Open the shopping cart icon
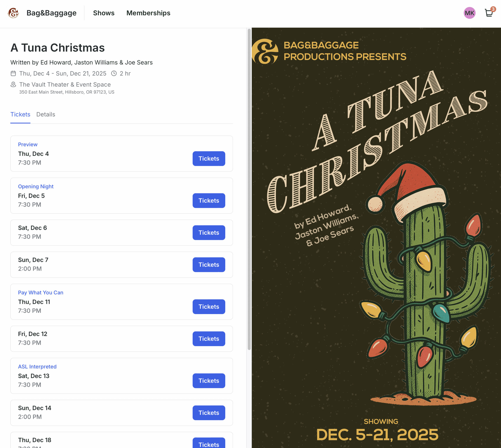The height and width of the screenshot is (448, 501). coord(489,13)
